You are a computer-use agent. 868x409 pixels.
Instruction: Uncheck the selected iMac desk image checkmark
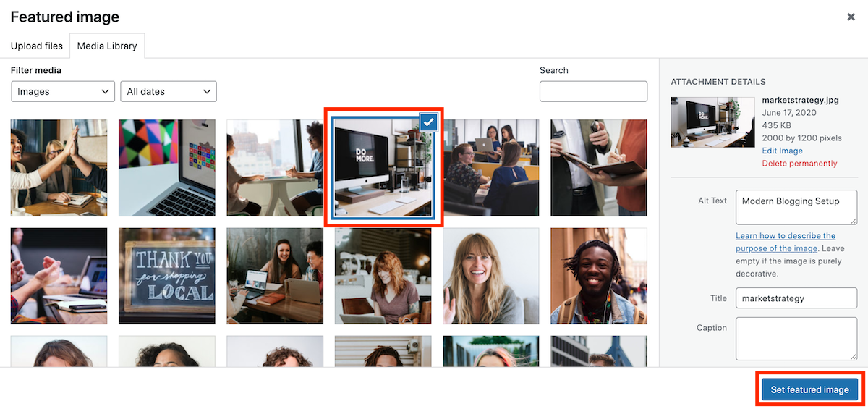(x=429, y=122)
